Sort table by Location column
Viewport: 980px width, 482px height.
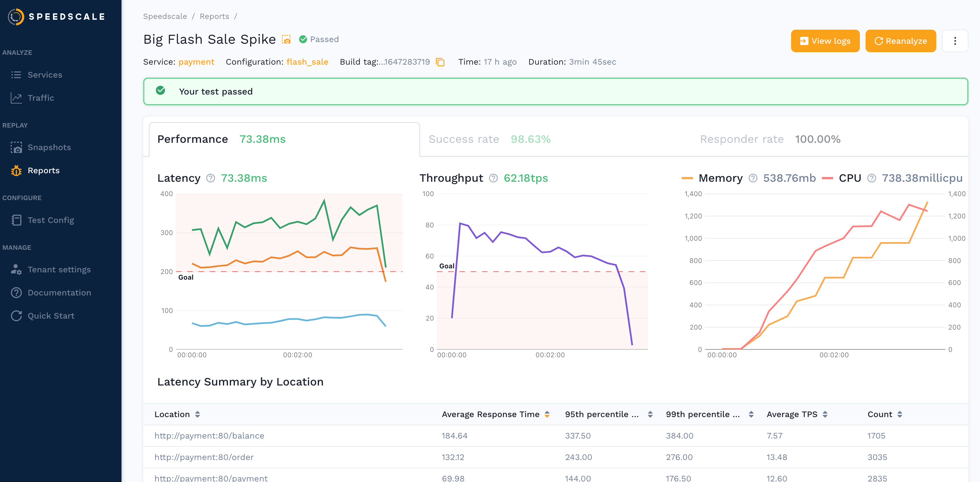click(x=197, y=414)
